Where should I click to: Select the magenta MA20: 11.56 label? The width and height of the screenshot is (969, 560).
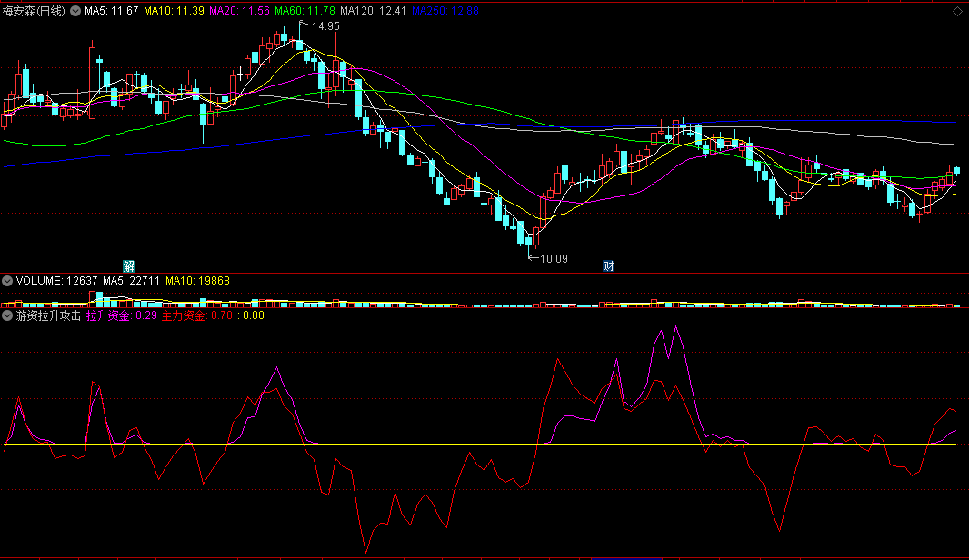point(239,11)
